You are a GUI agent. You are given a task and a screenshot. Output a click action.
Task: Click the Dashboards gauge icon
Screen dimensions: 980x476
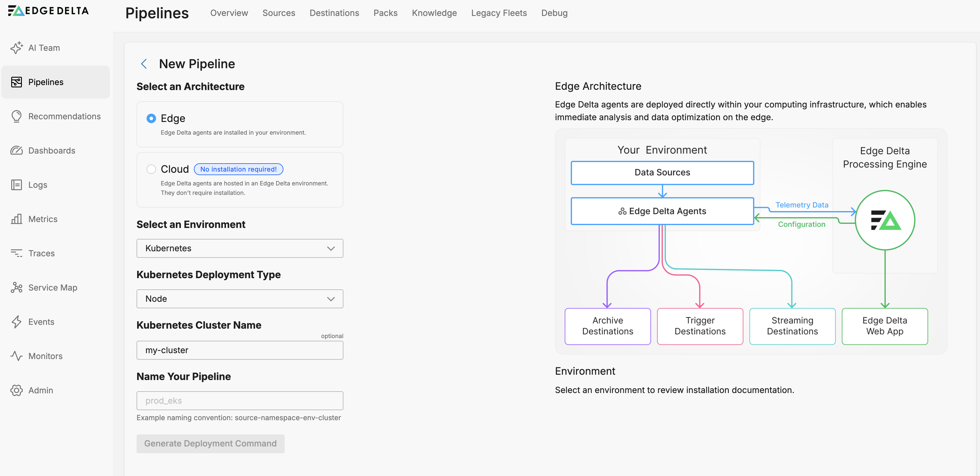coord(16,151)
